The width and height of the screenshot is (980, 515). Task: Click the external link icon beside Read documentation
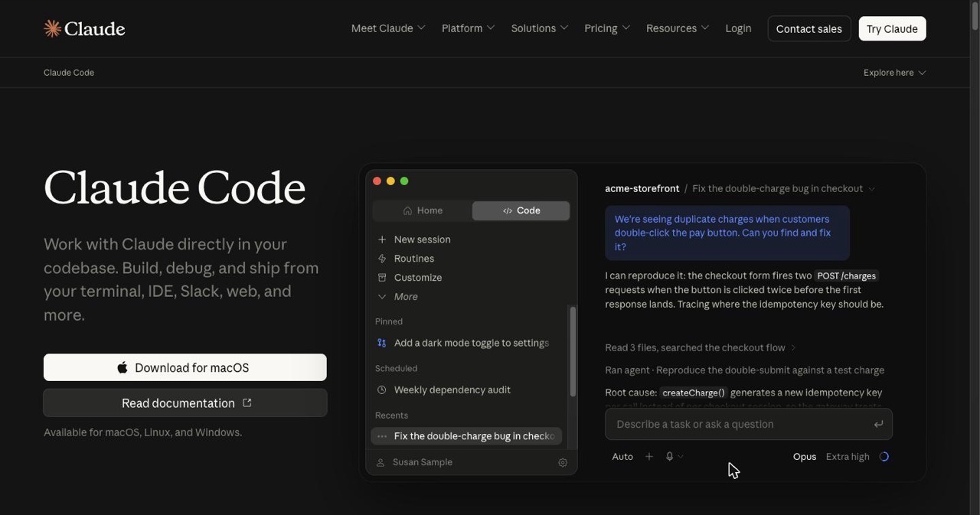[247, 403]
